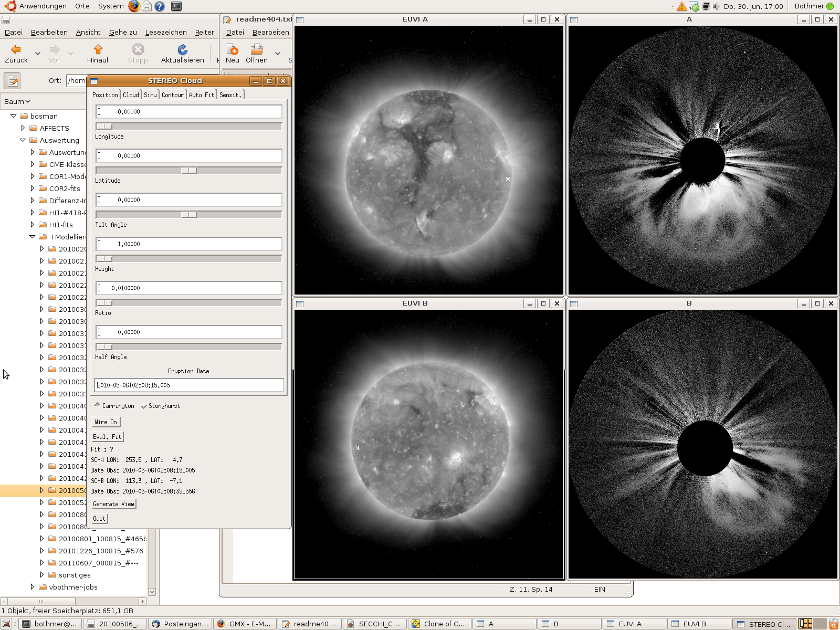The height and width of the screenshot is (630, 840).
Task: Open the Gehe zu menu
Action: tap(123, 32)
